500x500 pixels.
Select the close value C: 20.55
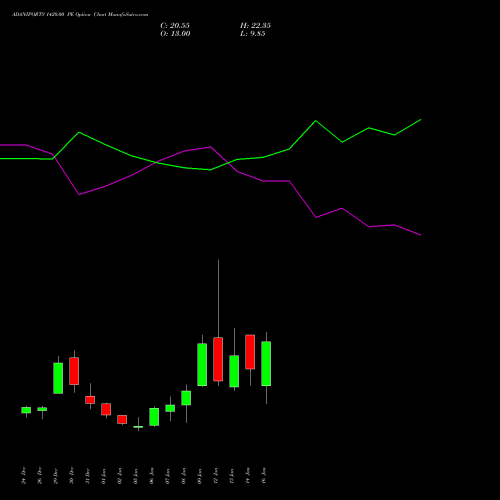coord(175,26)
